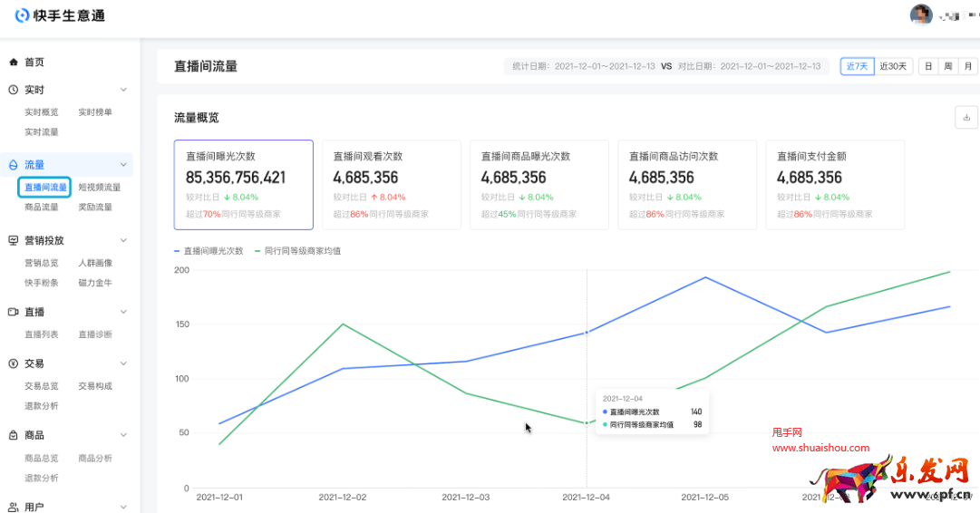Toggle the 直播间曝光次数 legend series
Screen dimensions: 980x513
(x=209, y=251)
